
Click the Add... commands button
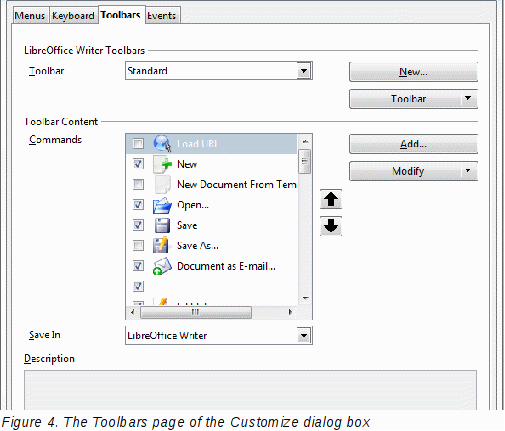coord(413,144)
